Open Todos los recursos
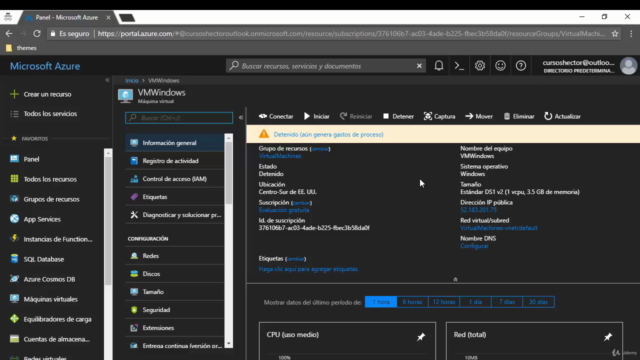Viewport: 640px width, 360px height. tap(43, 179)
